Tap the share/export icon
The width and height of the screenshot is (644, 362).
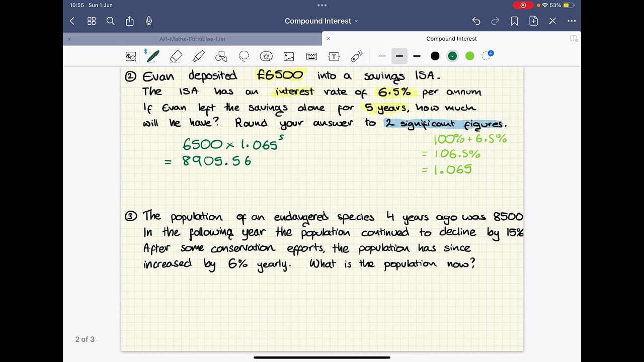(130, 21)
